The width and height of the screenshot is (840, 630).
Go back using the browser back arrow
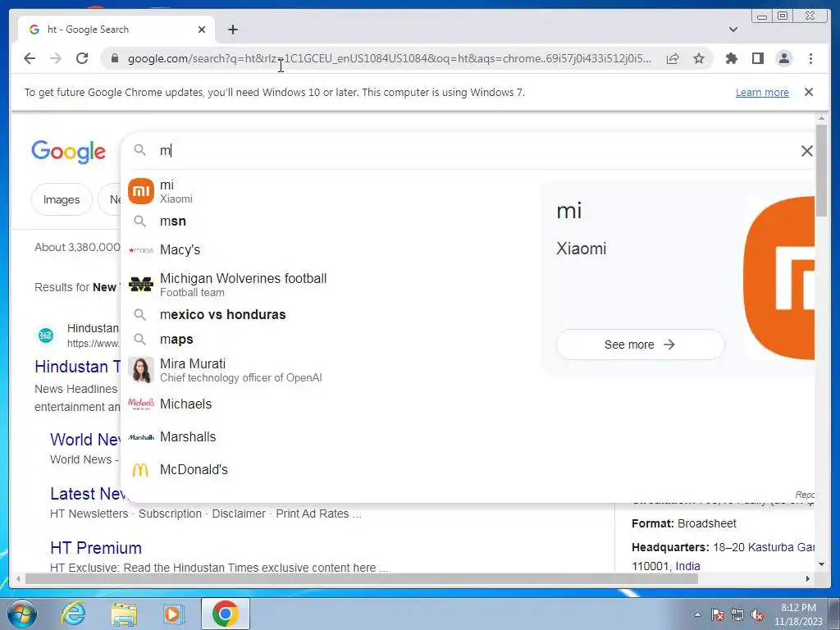click(x=30, y=58)
